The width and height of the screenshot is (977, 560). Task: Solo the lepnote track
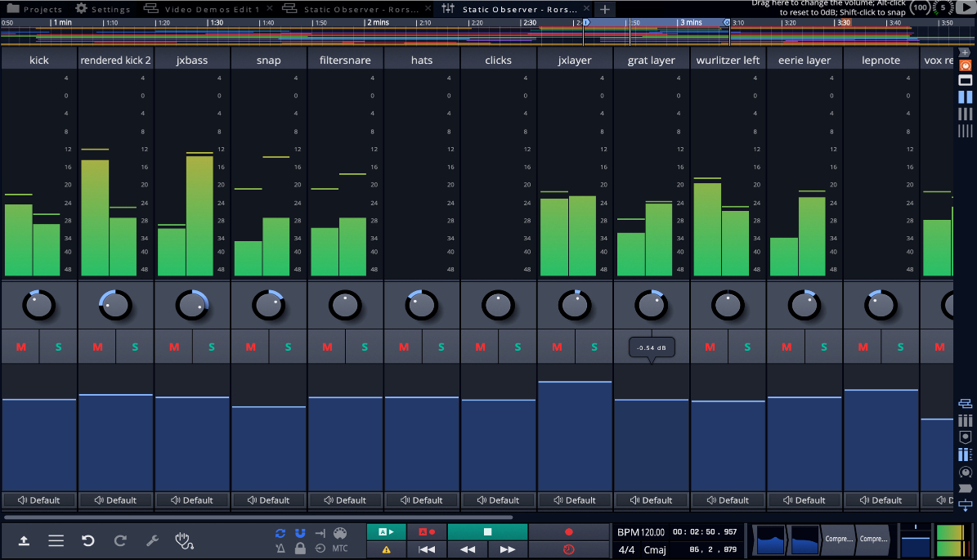(x=900, y=347)
